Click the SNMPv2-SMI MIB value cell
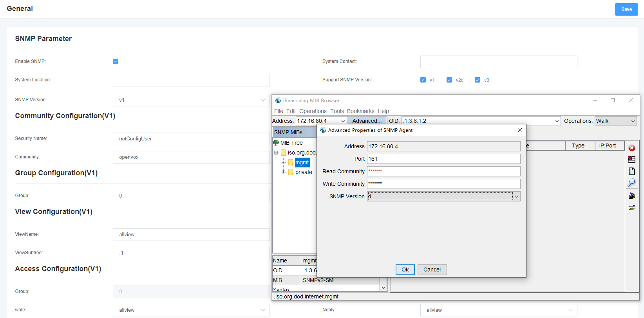The image size is (644, 318). (340, 280)
